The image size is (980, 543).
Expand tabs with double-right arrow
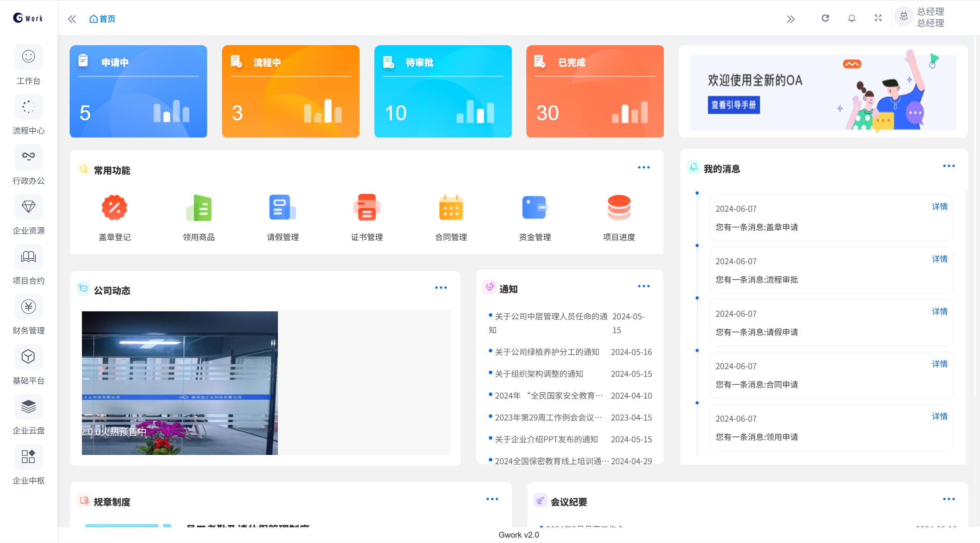[x=791, y=19]
